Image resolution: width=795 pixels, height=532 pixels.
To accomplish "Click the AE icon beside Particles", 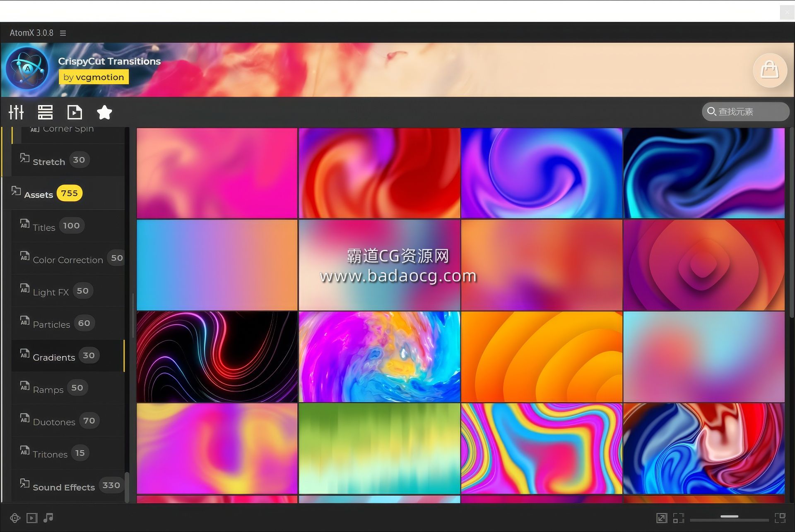I will pyautogui.click(x=25, y=321).
